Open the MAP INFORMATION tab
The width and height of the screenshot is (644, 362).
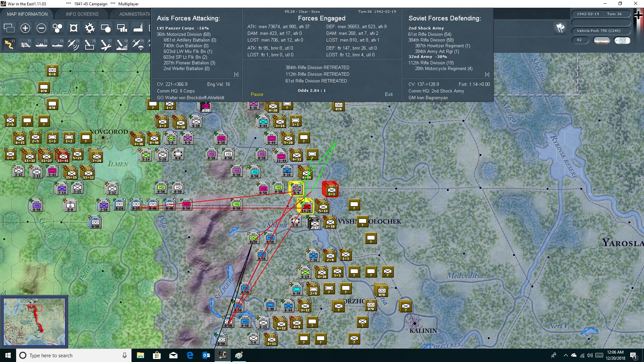27,14
